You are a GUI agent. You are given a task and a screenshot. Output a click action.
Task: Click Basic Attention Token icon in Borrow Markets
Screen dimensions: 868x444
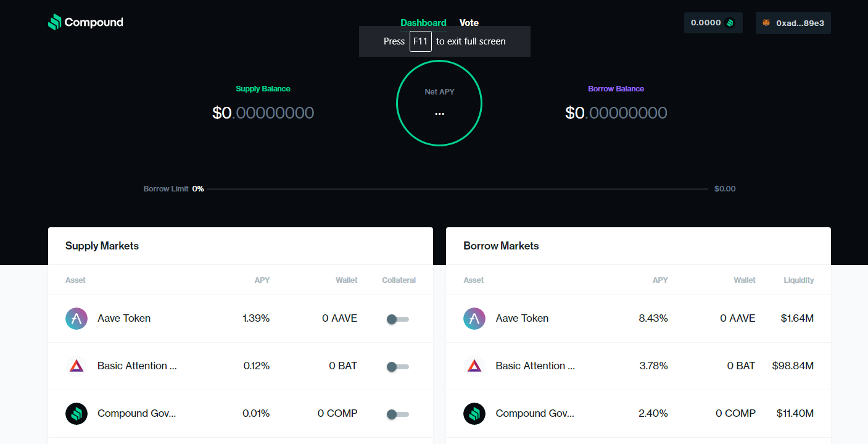point(474,366)
